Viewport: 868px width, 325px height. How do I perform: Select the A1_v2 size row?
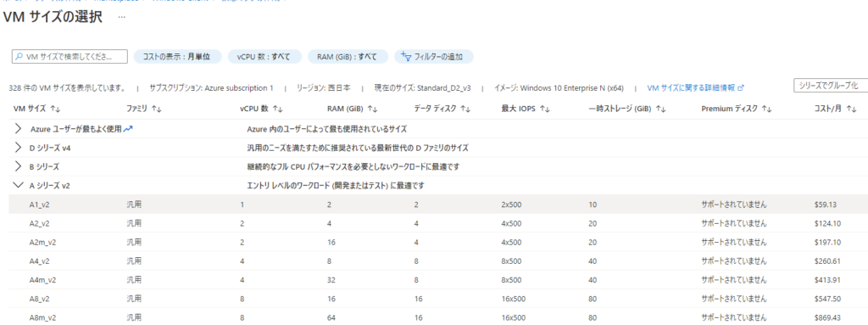pyautogui.click(x=438, y=205)
